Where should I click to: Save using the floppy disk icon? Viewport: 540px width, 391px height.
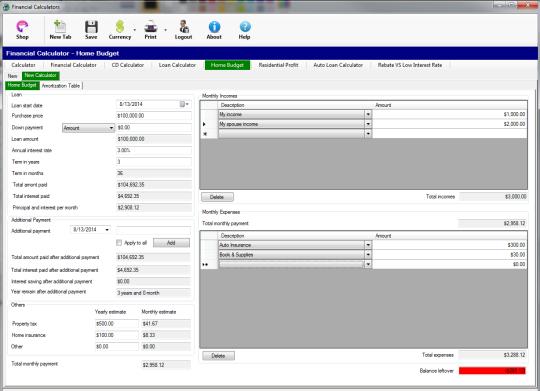click(x=91, y=27)
